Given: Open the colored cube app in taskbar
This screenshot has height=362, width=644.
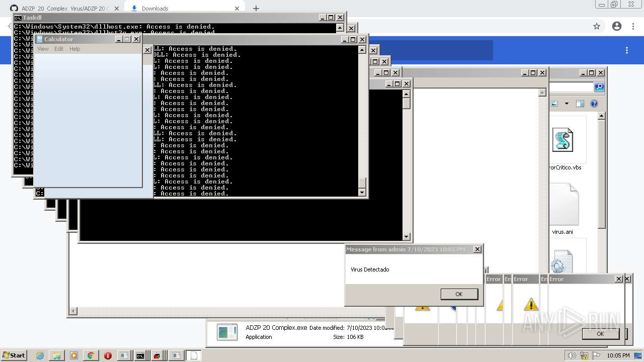Looking at the screenshot, I should tap(157, 355).
